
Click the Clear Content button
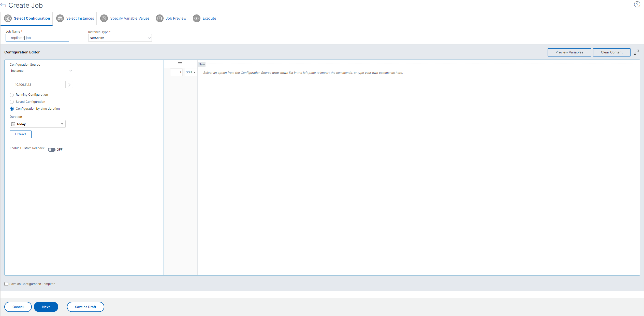612,52
